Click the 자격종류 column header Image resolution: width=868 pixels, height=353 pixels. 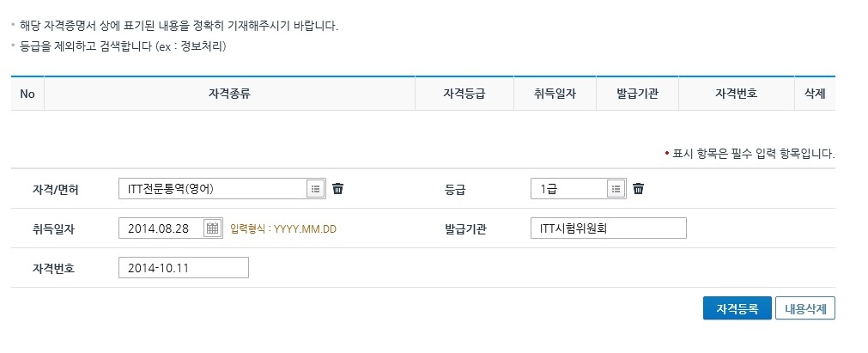pyautogui.click(x=229, y=94)
